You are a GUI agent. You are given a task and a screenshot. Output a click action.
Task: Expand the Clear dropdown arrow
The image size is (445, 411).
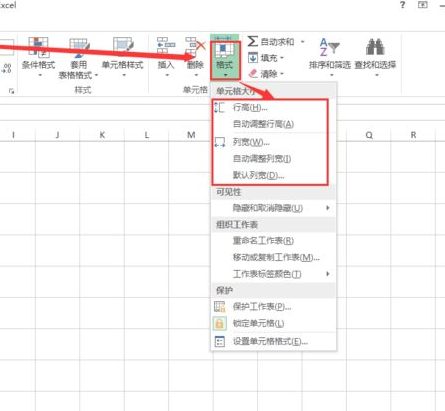pyautogui.click(x=282, y=73)
